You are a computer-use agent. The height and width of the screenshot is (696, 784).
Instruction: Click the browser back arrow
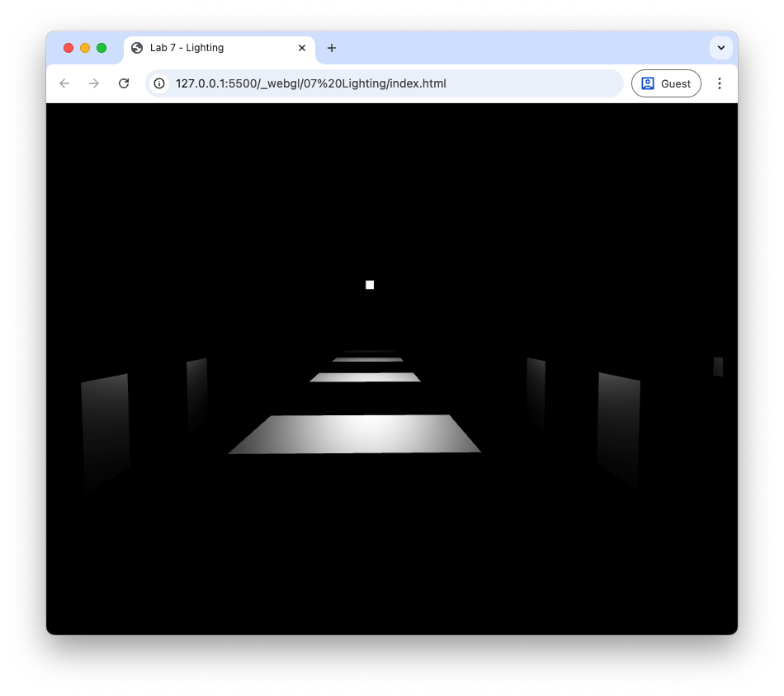64,83
